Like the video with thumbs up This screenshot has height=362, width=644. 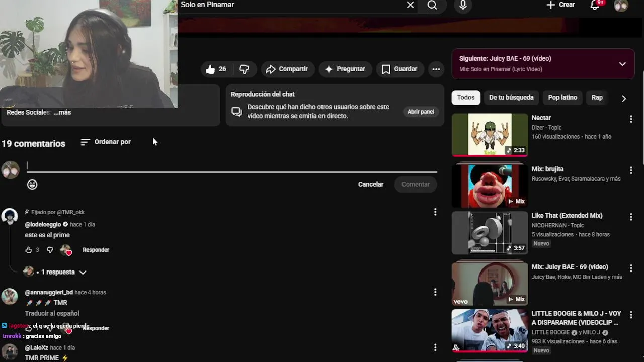click(x=216, y=69)
